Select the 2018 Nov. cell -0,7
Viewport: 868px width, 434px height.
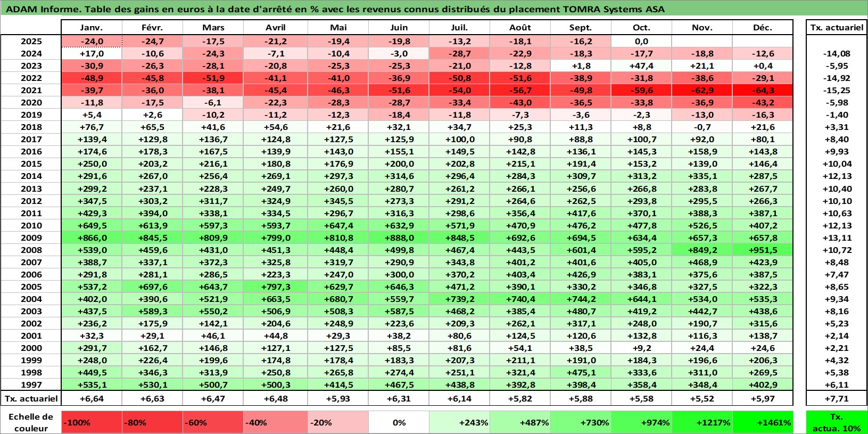tap(702, 127)
